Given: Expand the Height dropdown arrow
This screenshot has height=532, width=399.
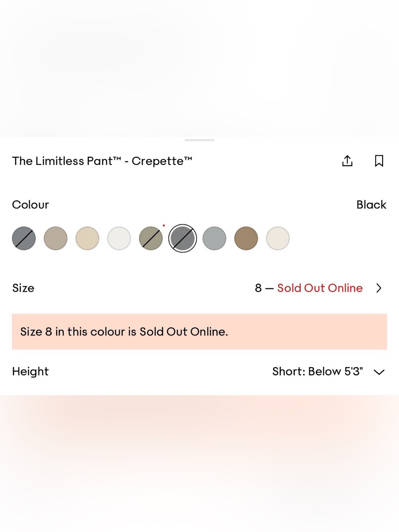Looking at the screenshot, I should pyautogui.click(x=379, y=372).
